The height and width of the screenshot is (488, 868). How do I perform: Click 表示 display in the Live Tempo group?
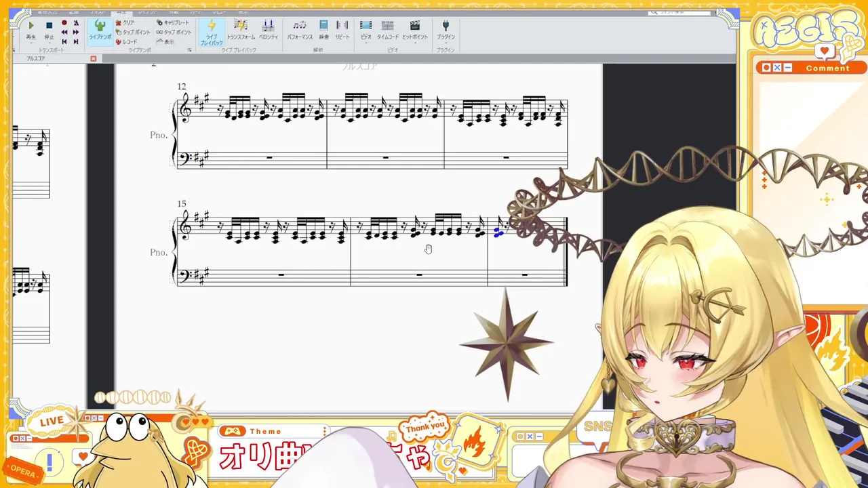click(165, 41)
